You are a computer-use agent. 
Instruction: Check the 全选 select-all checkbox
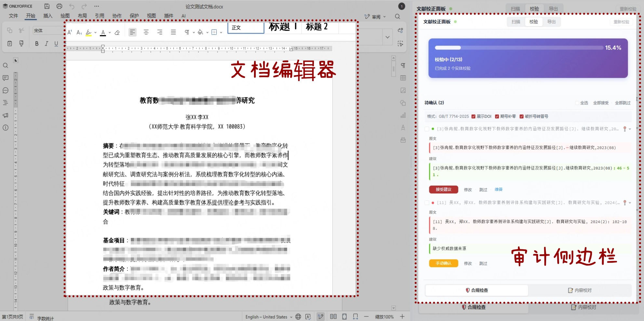pos(577,103)
